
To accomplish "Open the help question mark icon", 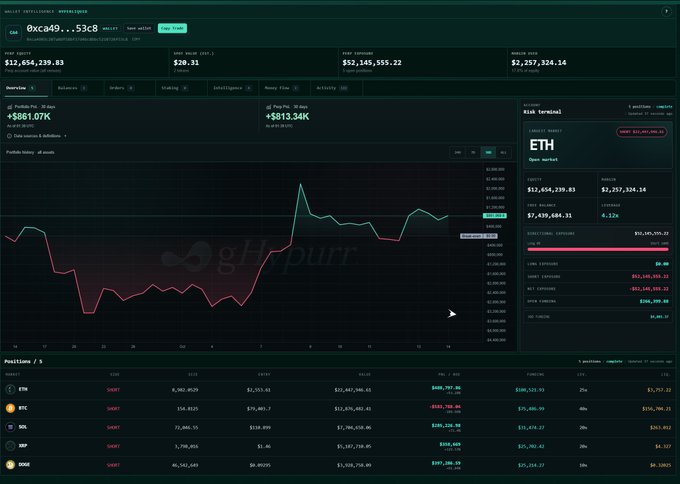I will click(x=667, y=12).
